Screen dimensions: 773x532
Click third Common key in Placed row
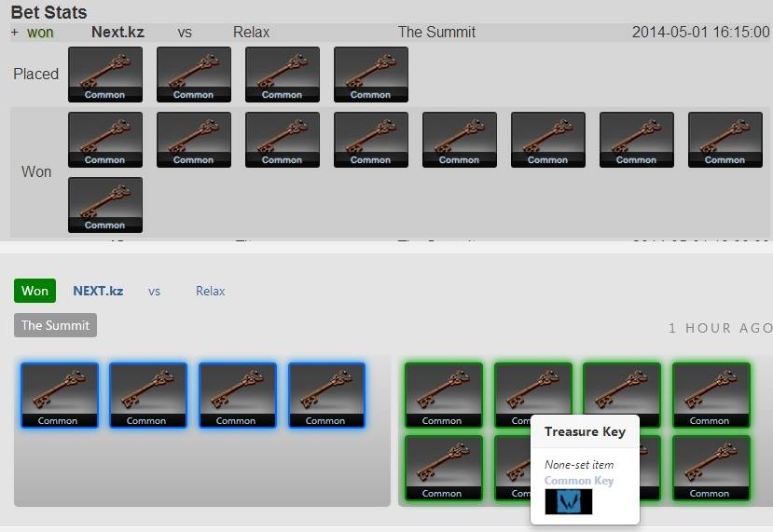pos(282,75)
